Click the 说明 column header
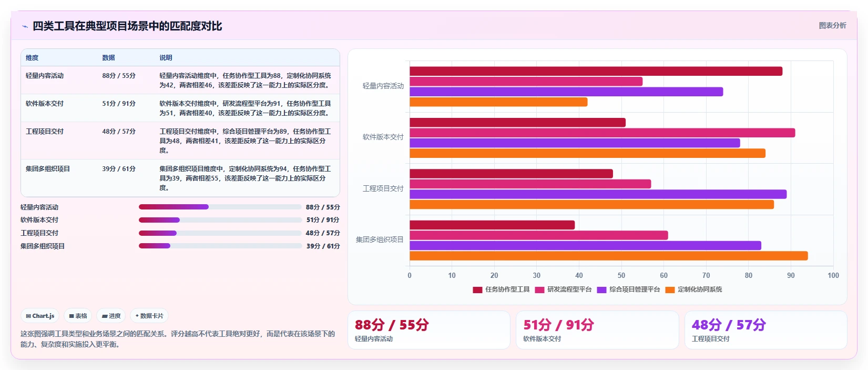This screenshot has height=370, width=868. click(x=166, y=58)
